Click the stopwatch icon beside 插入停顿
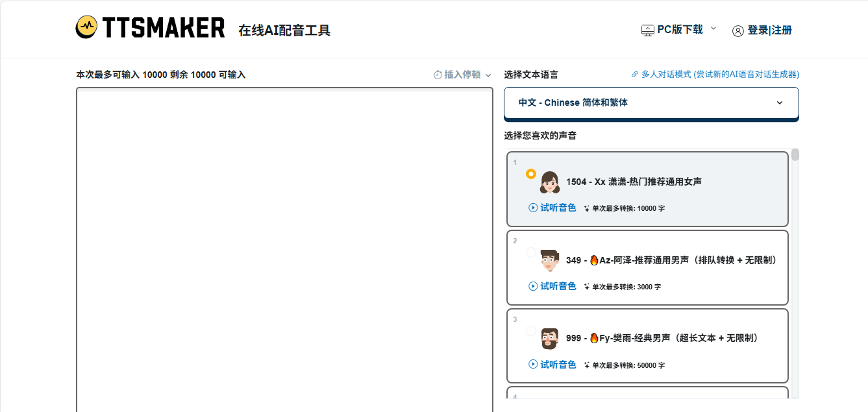Image resolution: width=868 pixels, height=412 pixels. coord(438,75)
